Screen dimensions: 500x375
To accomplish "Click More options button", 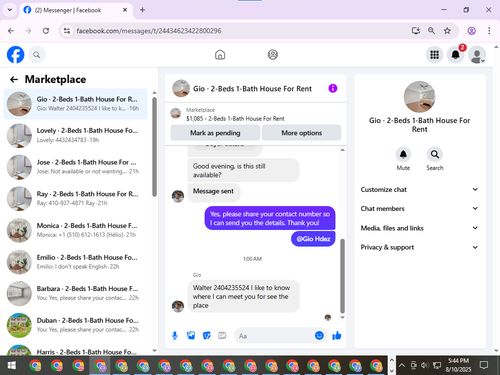I will (302, 133).
